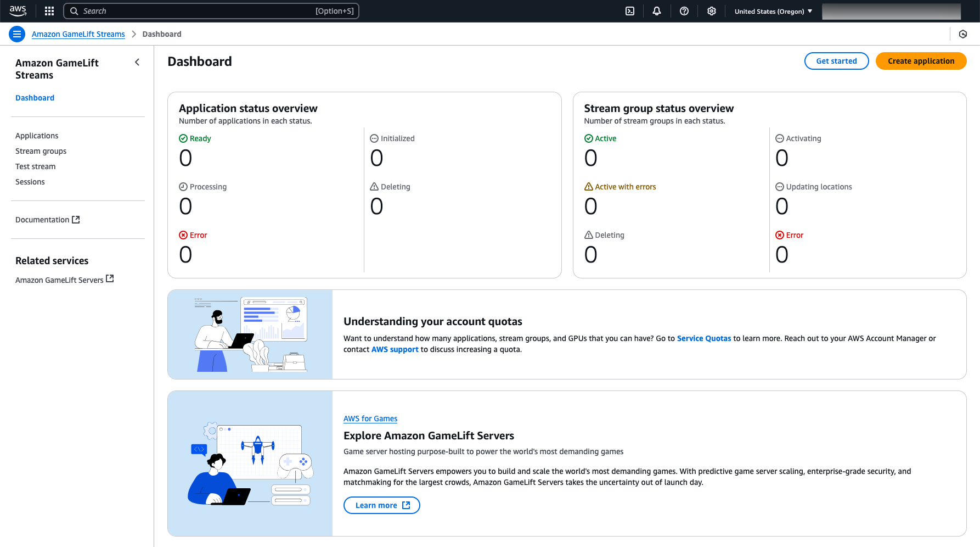Open the AWS console home logo
This screenshot has width=980, height=547.
(18, 11)
